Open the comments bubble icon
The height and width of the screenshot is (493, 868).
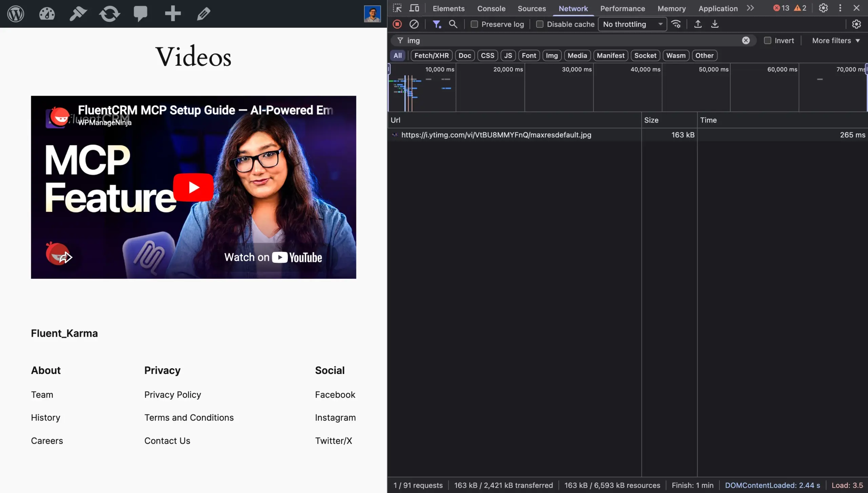tap(140, 14)
